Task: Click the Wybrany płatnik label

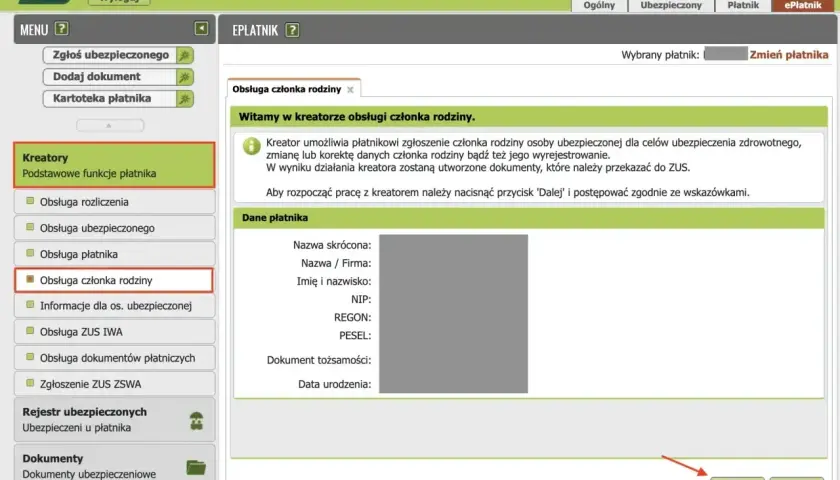Action: (660, 55)
